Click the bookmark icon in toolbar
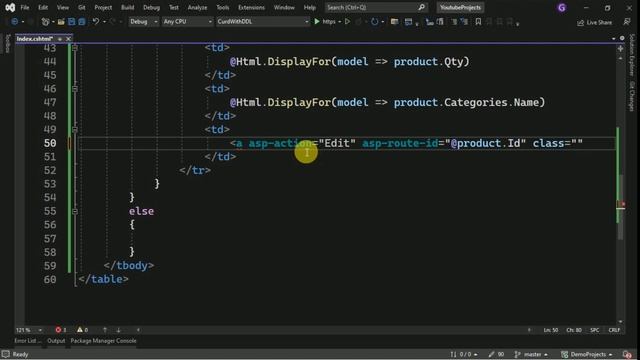The width and height of the screenshot is (640, 360). 478,22
